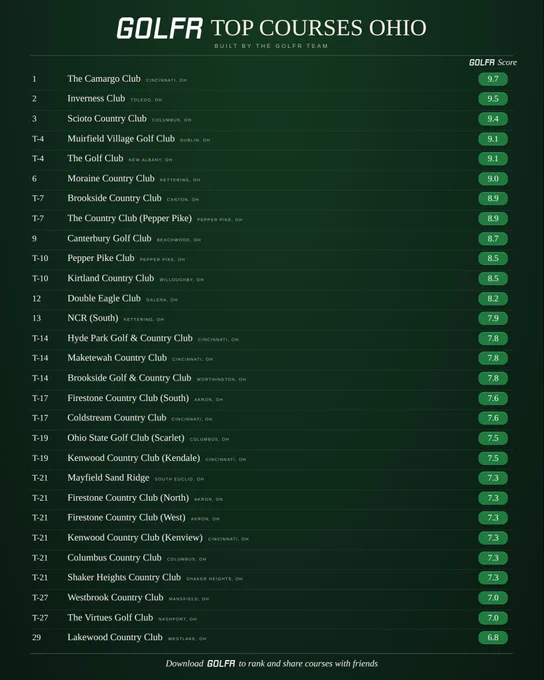544x680 pixels.
Task: Click Kirtland Country Club
Action: click(111, 278)
